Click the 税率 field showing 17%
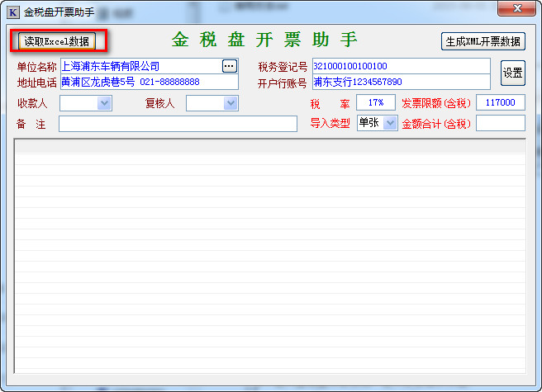The image size is (542, 392). (x=376, y=102)
